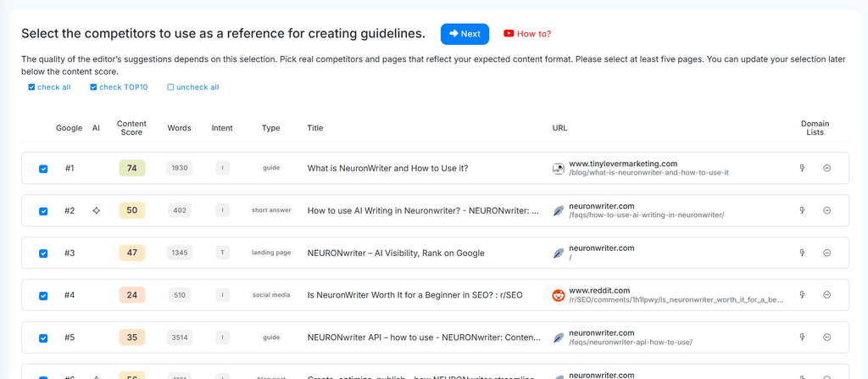Click the 1930 words count

pyautogui.click(x=180, y=169)
